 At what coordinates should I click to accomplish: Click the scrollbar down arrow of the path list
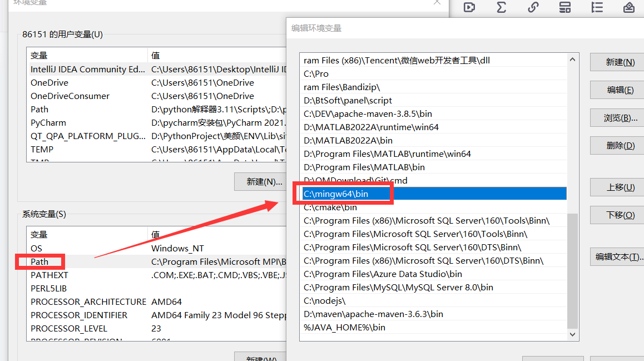coord(572,334)
